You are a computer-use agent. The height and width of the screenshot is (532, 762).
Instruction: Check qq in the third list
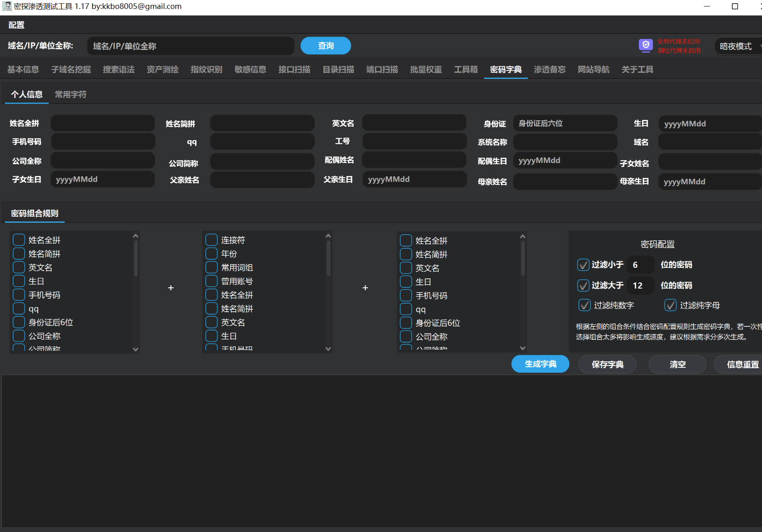pos(406,309)
